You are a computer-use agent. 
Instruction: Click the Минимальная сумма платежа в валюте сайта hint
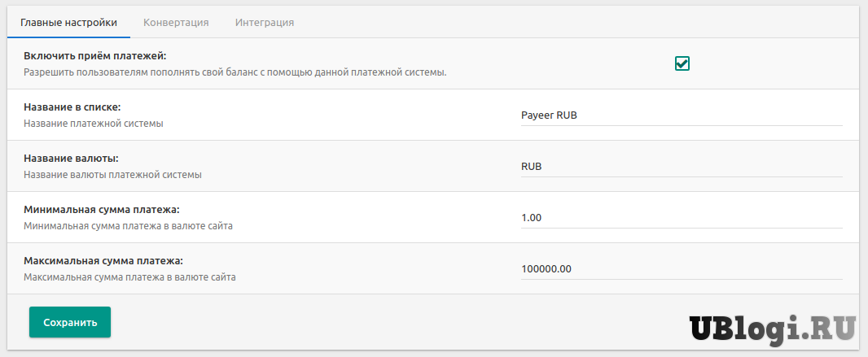128,226
